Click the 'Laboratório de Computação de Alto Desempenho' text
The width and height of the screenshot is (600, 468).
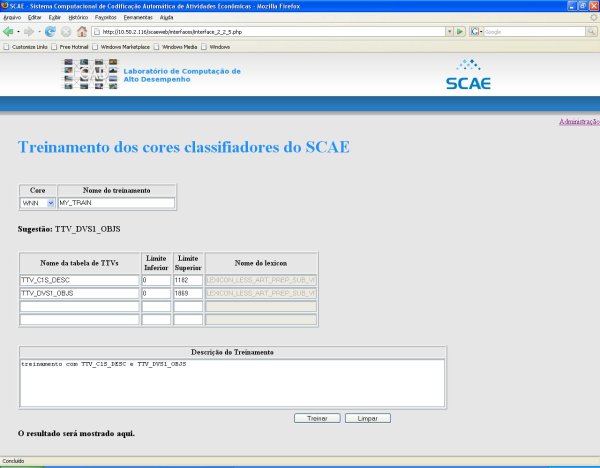click(x=182, y=75)
